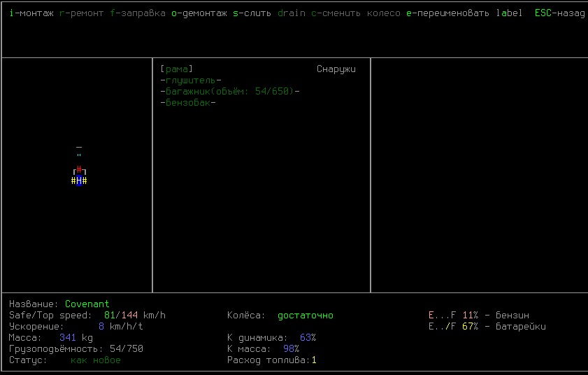
Task: Select the -бензобак- fuel tank part
Action: click(188, 102)
